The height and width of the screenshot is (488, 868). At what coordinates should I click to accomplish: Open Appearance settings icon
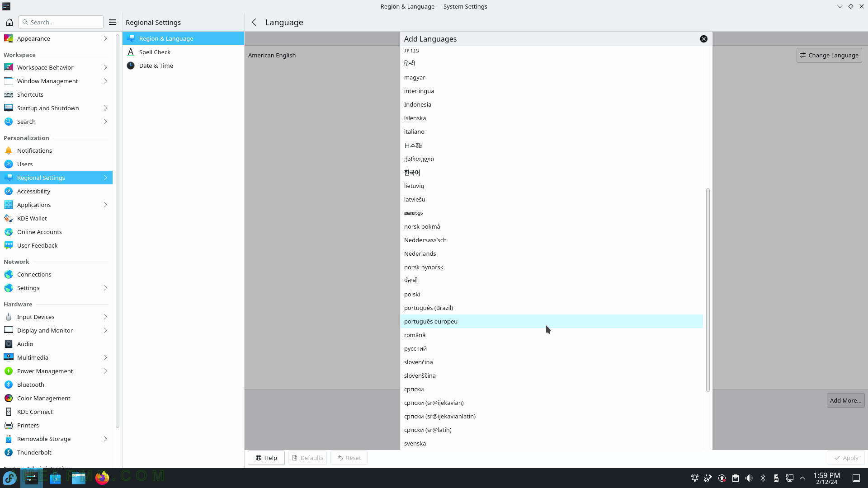[9, 38]
